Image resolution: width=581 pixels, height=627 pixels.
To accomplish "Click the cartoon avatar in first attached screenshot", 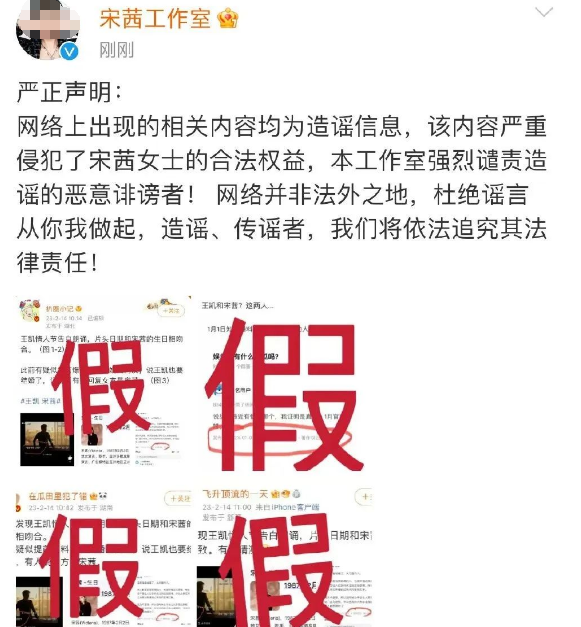I will [30, 311].
